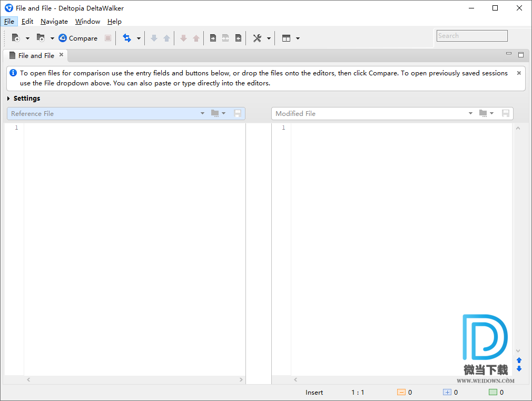Expand the tools dropdown arrow

pos(269,38)
